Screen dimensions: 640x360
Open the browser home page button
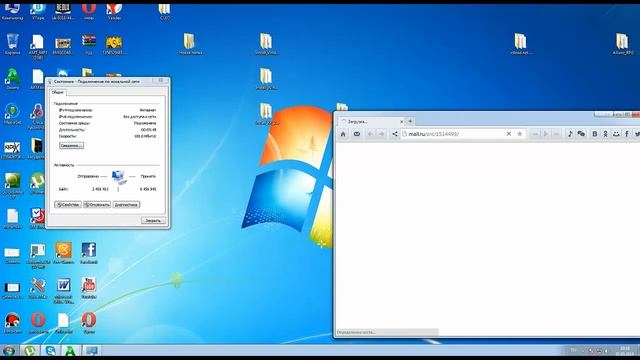coord(343,134)
